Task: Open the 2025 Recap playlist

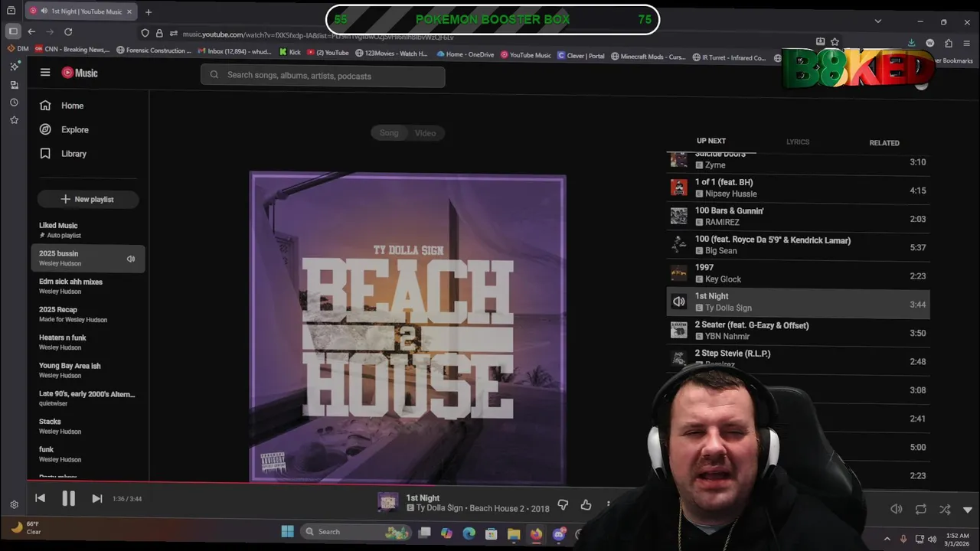Action: tap(88, 315)
